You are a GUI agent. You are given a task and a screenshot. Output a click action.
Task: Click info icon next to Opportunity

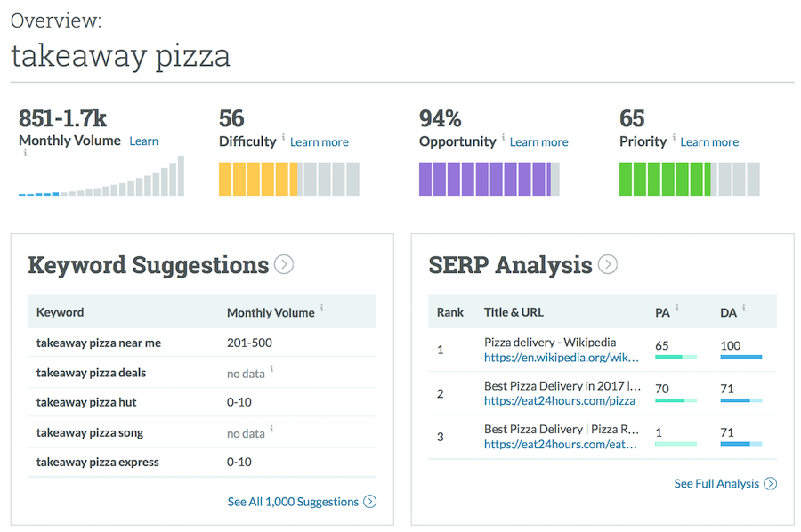coord(504,137)
